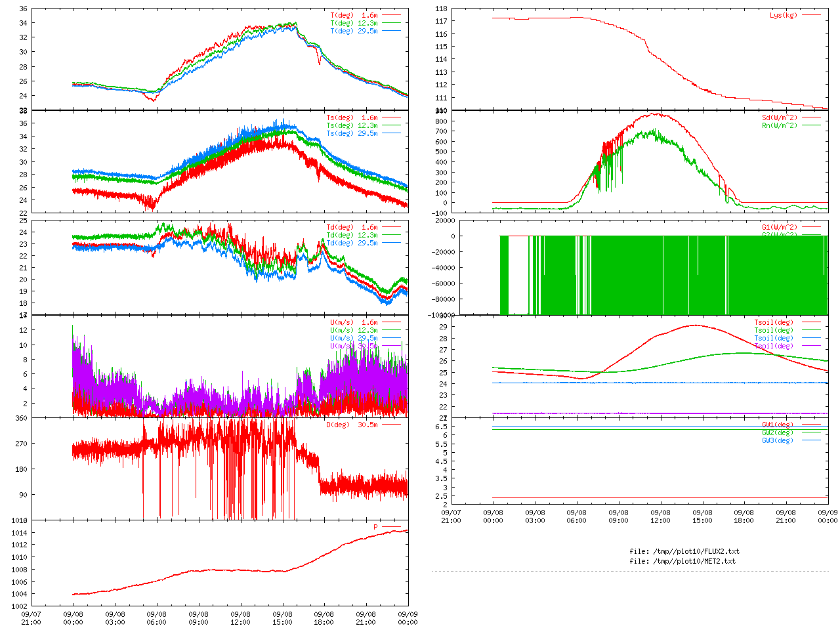Click blue line sample beside T(deg) 29.5m
Image resolution: width=840 pixels, height=630 pixels.
point(391,31)
